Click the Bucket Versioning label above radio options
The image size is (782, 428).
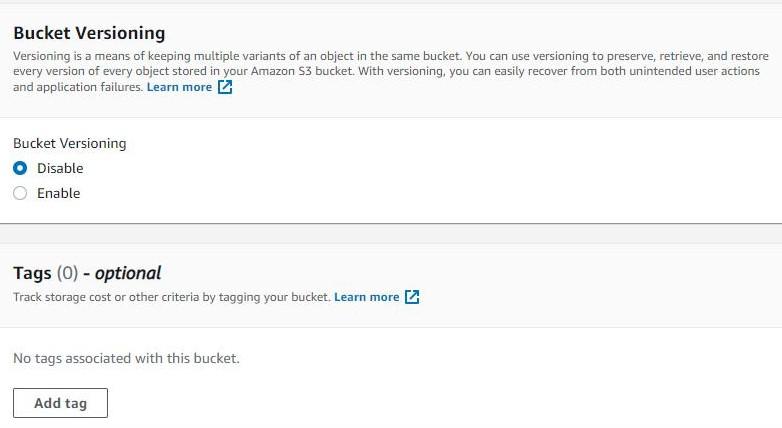point(69,143)
